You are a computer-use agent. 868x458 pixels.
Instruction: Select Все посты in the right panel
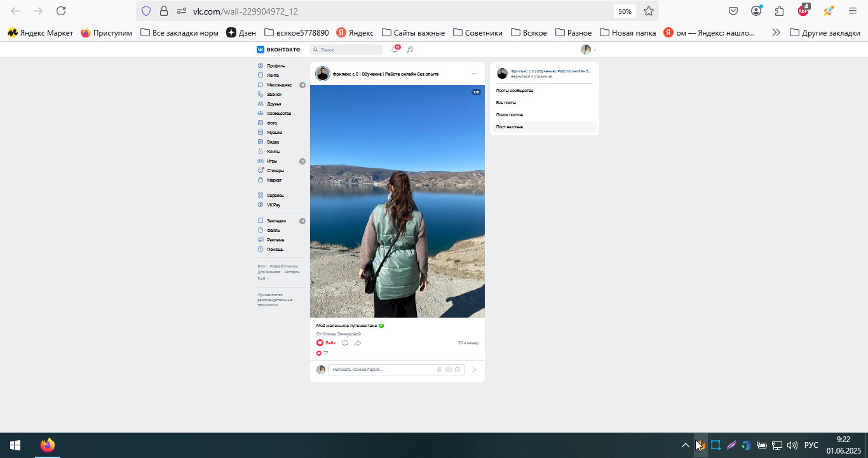coord(506,103)
